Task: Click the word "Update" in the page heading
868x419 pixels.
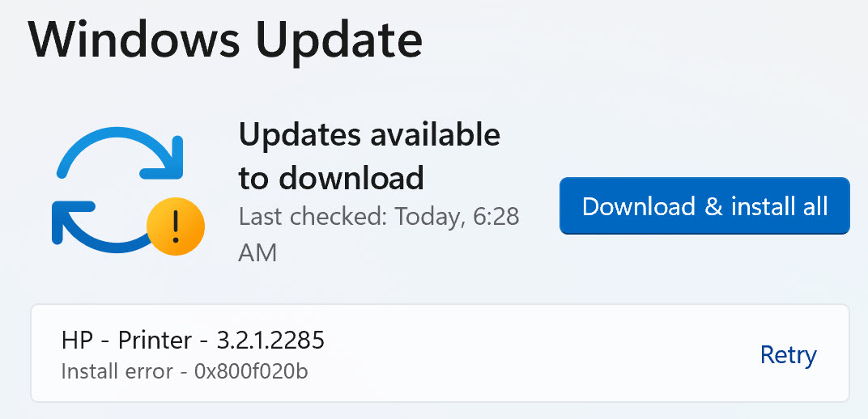Action: 342,40
